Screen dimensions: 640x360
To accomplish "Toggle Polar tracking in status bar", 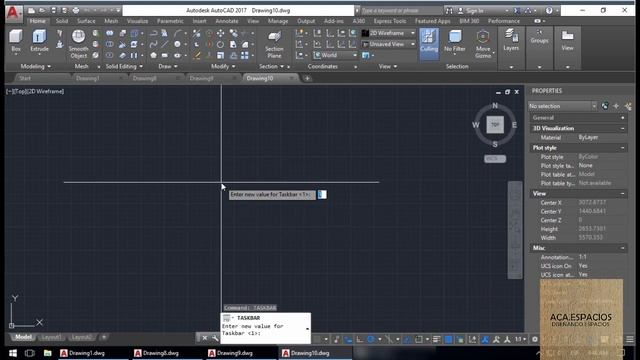I will click(x=371, y=339).
